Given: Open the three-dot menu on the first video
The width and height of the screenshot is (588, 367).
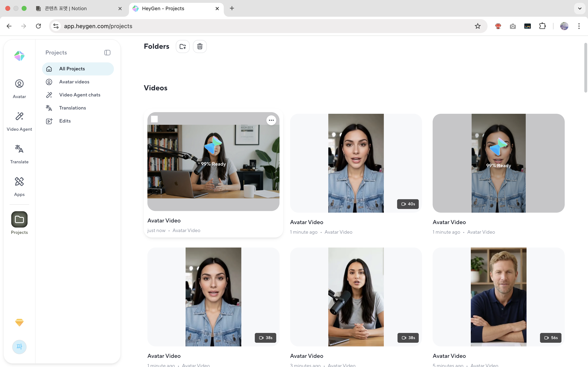Looking at the screenshot, I should [271, 120].
